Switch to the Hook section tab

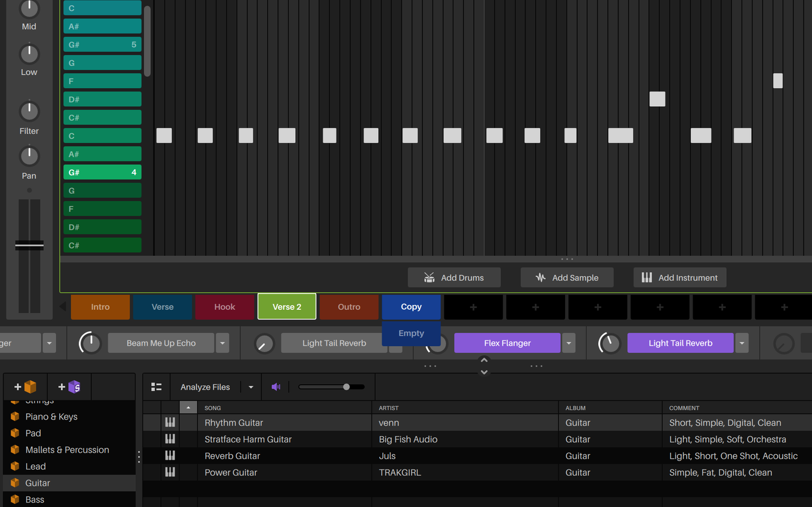click(x=225, y=306)
